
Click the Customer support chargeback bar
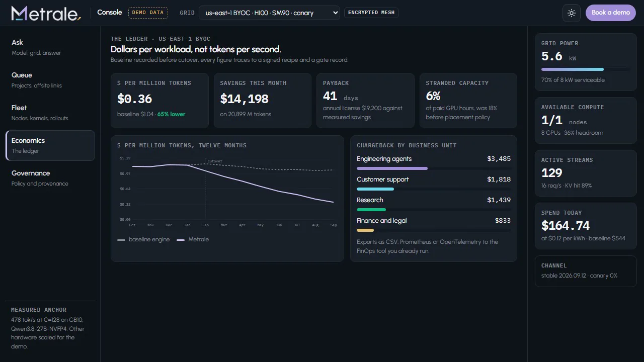click(434, 189)
